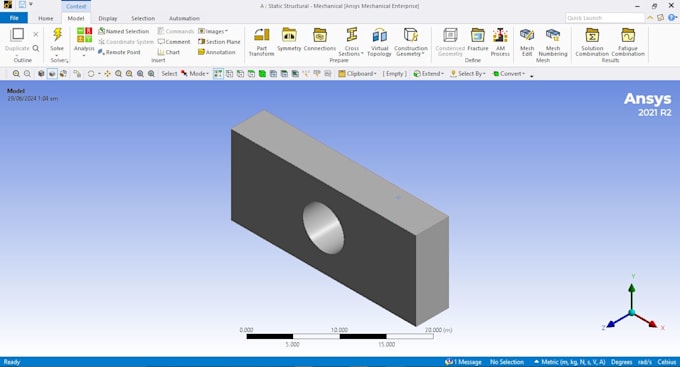Insert a Remote Point
The height and width of the screenshot is (367, 680).
point(119,52)
